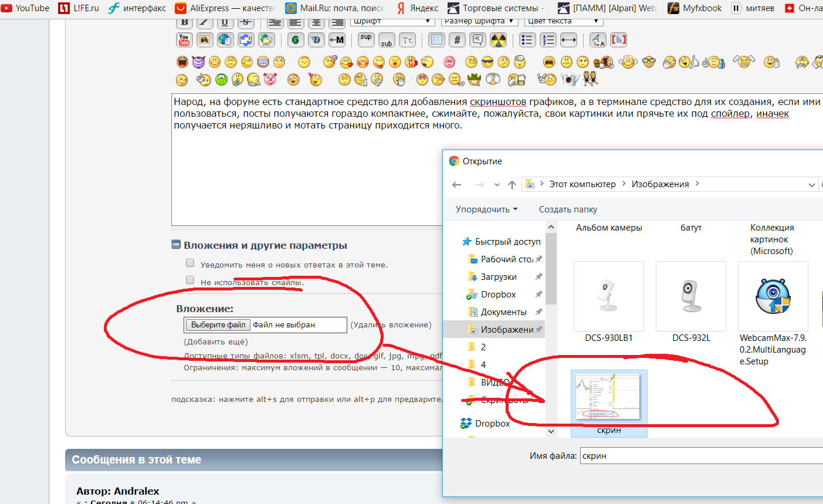Insert a table into the post
Image resolution: width=823 pixels, height=504 pixels.
click(x=436, y=40)
